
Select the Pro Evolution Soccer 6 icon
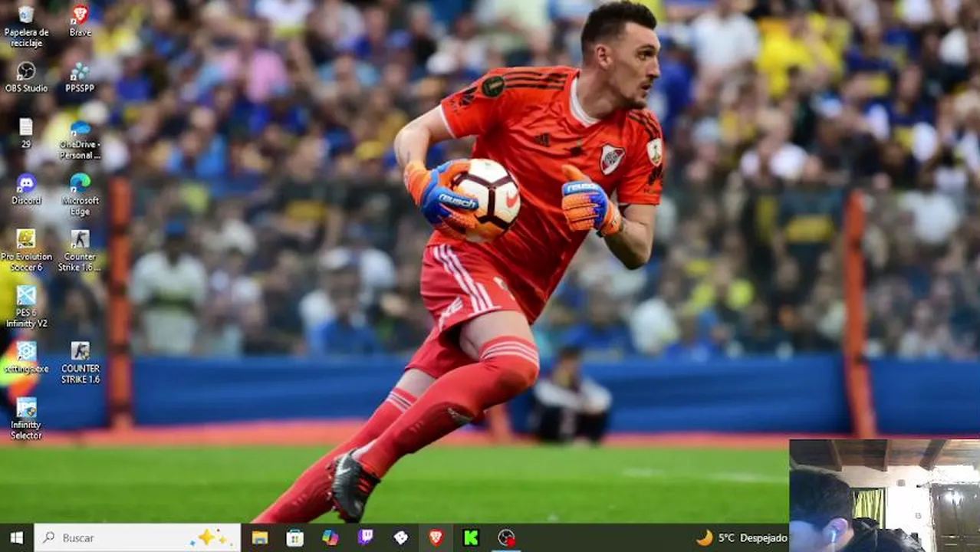26,251
